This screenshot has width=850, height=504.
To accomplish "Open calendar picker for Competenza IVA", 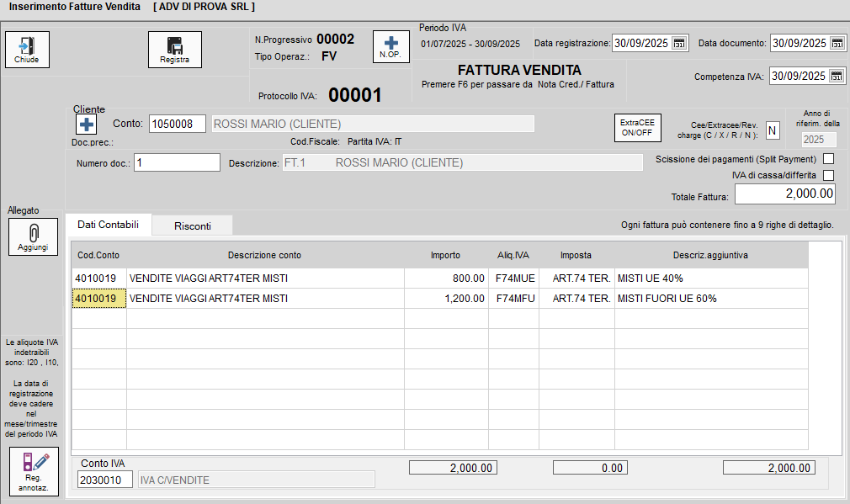I will [837, 77].
